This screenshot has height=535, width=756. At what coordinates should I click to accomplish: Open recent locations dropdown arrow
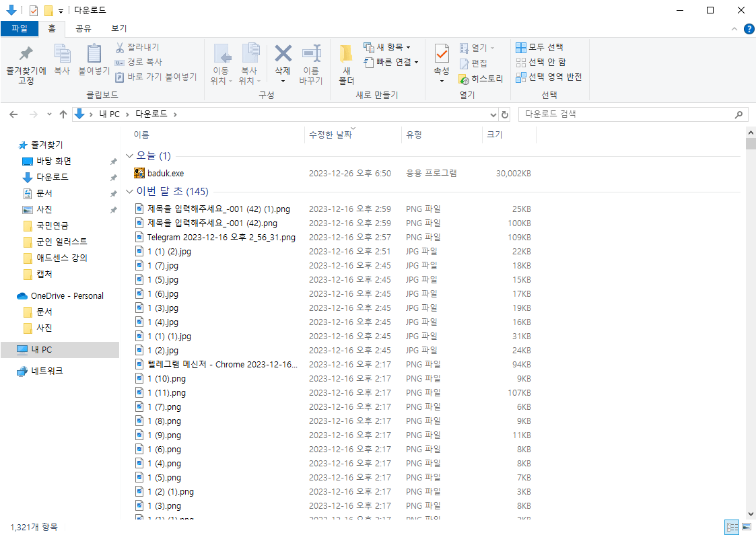point(49,114)
